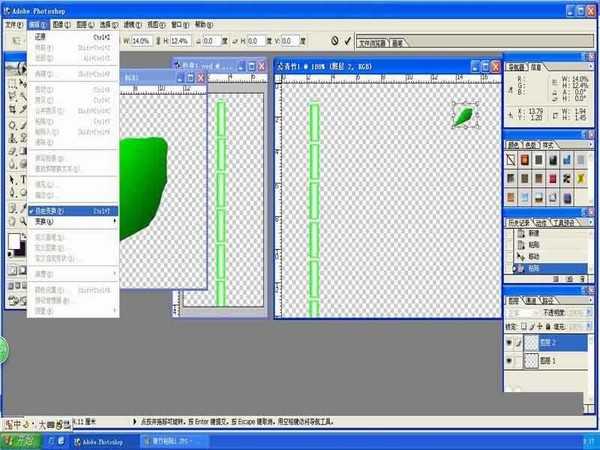Click the quick mask mode icon
The width and height of the screenshot is (600, 450).
coord(22,271)
